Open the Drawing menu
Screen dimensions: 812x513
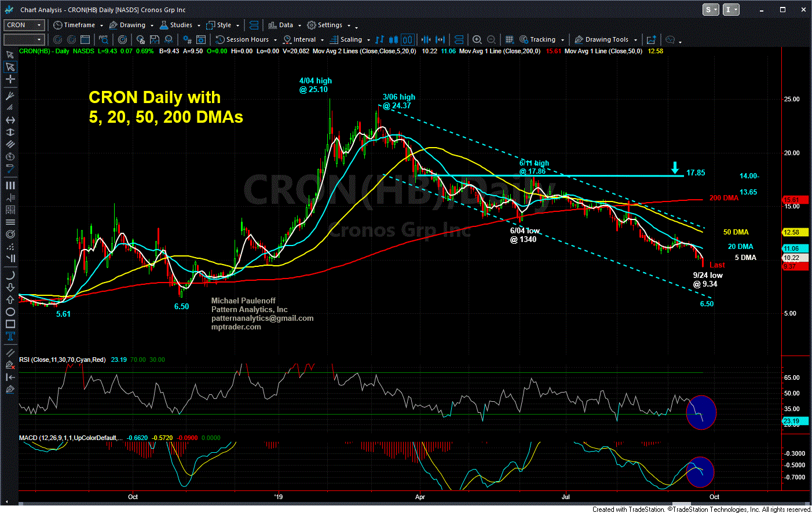(131, 25)
